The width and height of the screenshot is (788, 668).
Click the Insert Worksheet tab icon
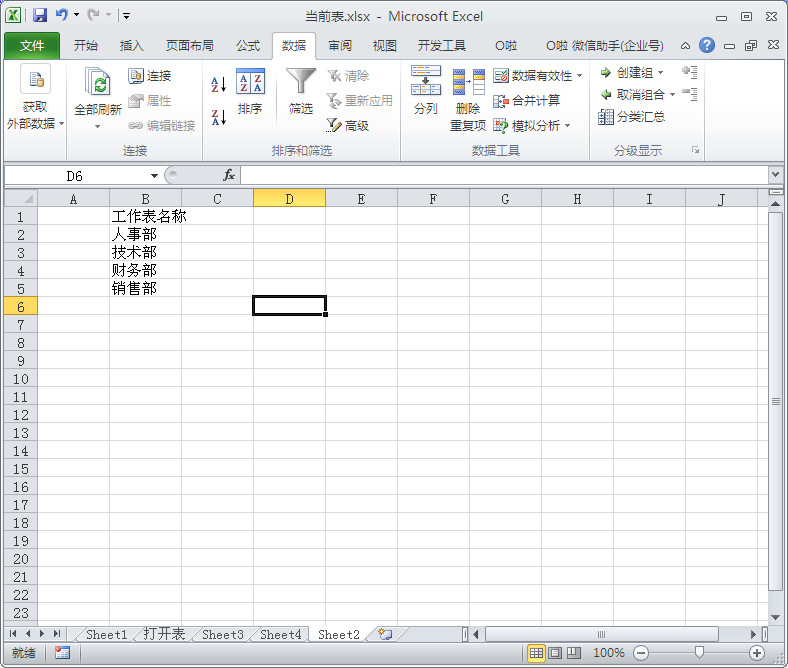click(x=385, y=634)
